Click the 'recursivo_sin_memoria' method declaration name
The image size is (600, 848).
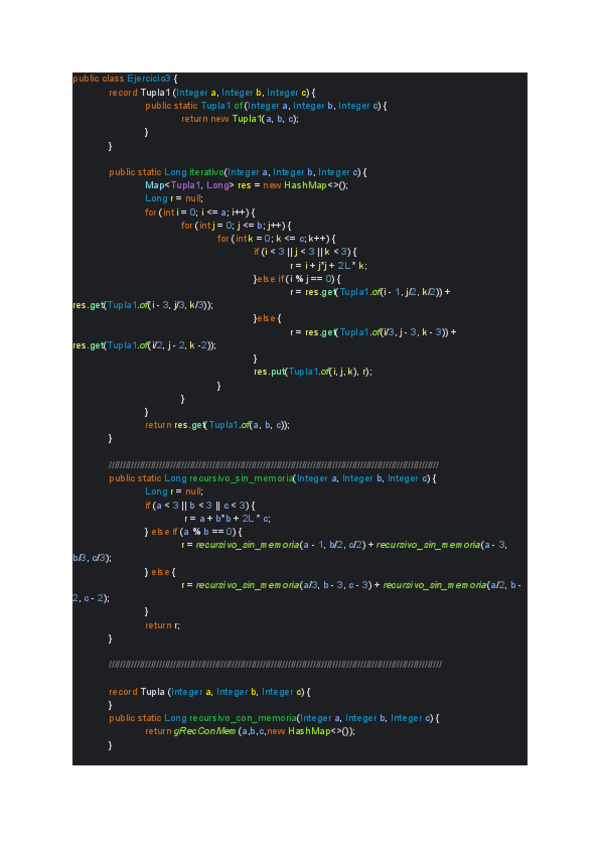coord(240,478)
